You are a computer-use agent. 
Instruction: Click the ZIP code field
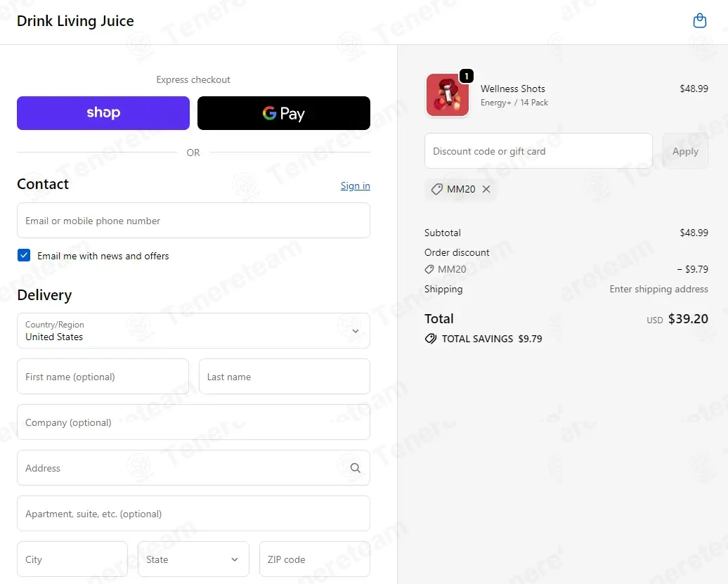coord(315,559)
